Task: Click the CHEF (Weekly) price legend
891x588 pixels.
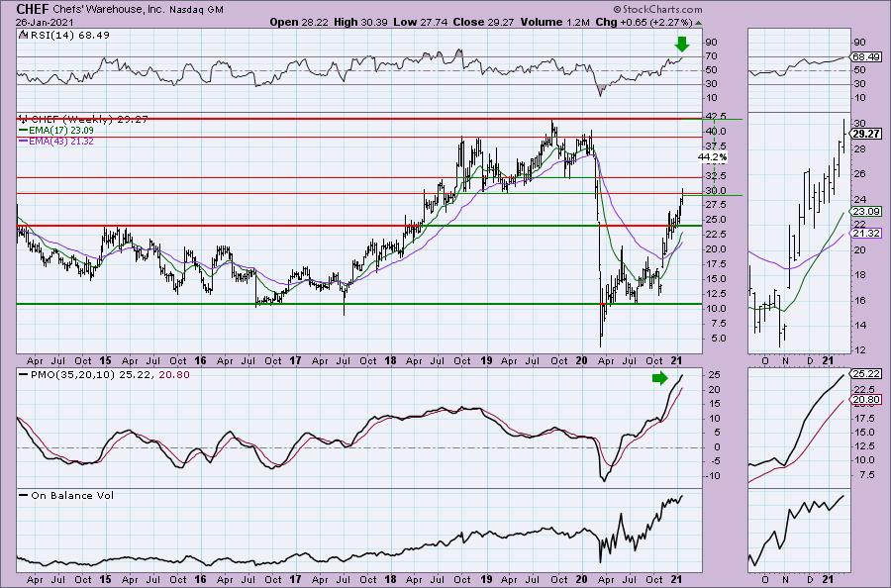Action: click(84, 120)
